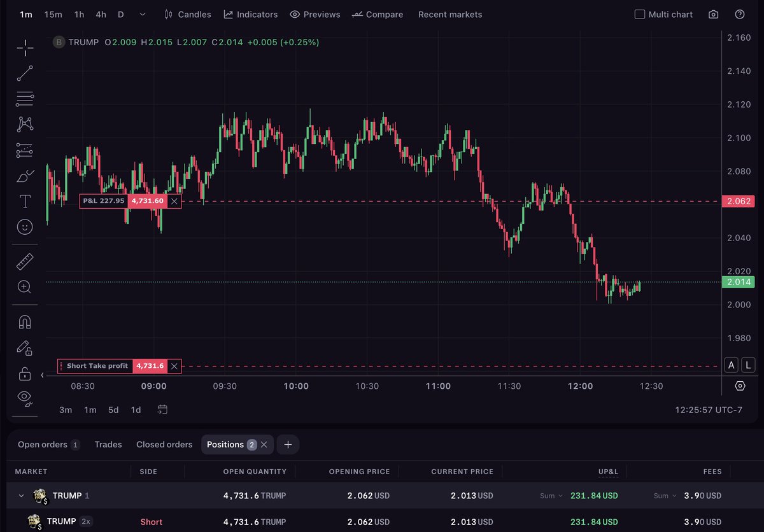Cancel the Short Take profit order X
Screen dimensions: 764x532
coord(174,366)
